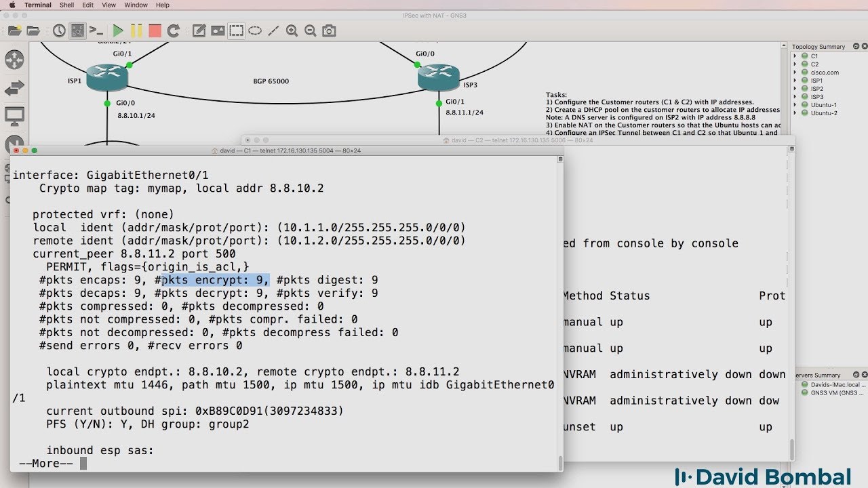
Task: Click the C2 terminal vertical scrollbar thumb
Action: coord(791,449)
